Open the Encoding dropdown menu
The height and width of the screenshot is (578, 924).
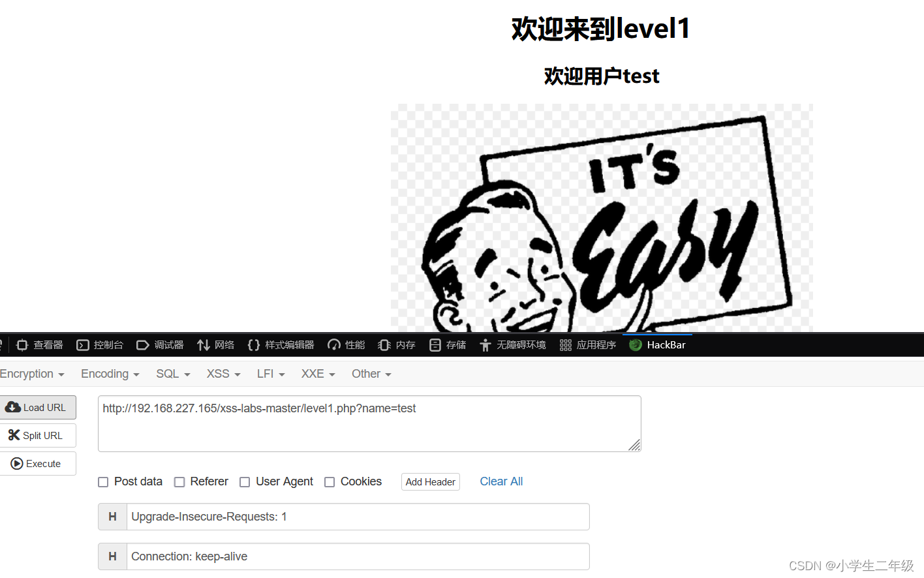[110, 374]
